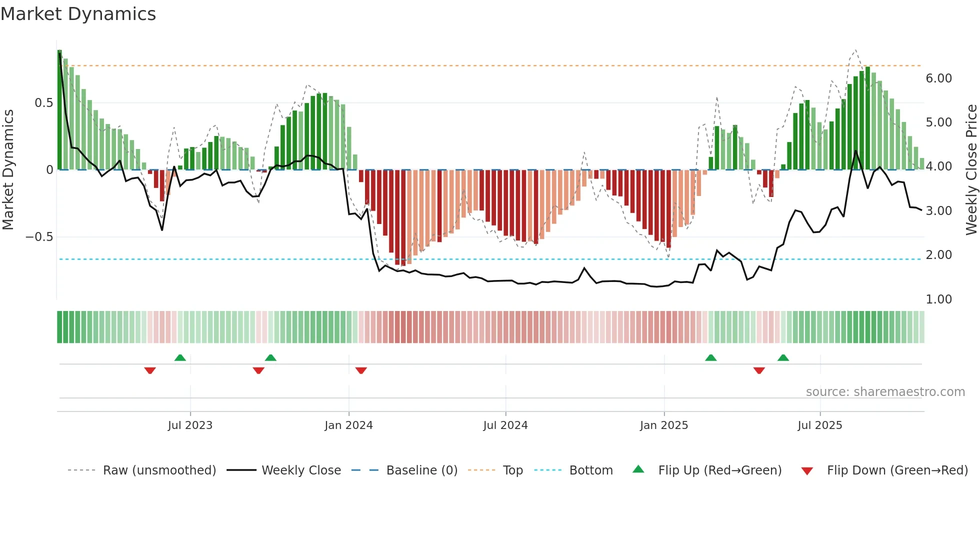Click the 6.00 price tick label

(x=938, y=78)
